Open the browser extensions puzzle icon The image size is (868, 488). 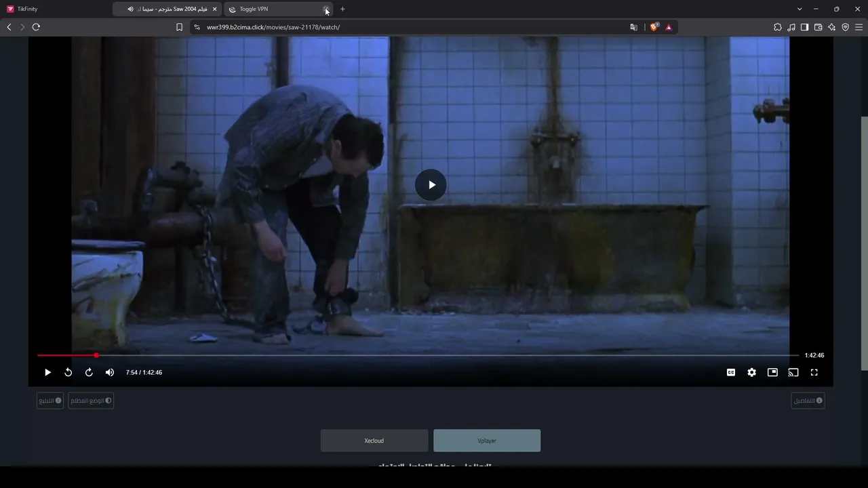pyautogui.click(x=778, y=27)
